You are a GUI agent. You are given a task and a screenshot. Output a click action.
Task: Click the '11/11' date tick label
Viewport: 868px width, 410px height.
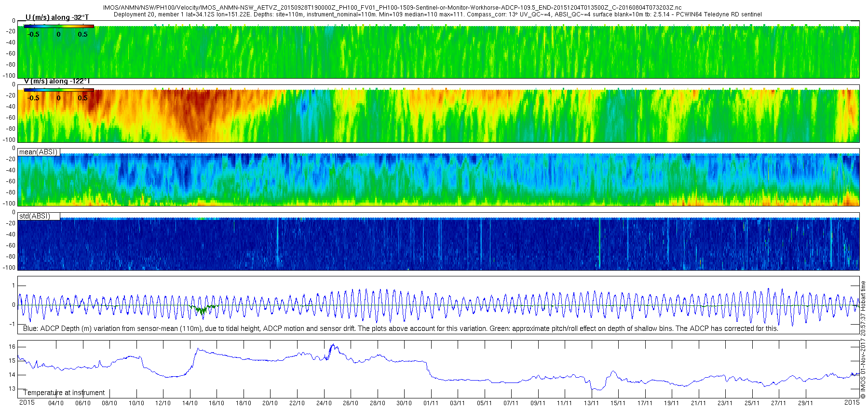tap(565, 403)
